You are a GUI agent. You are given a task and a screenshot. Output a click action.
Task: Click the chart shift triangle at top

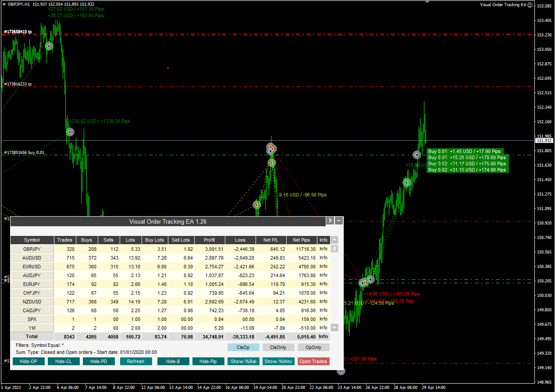pyautogui.click(x=427, y=2)
